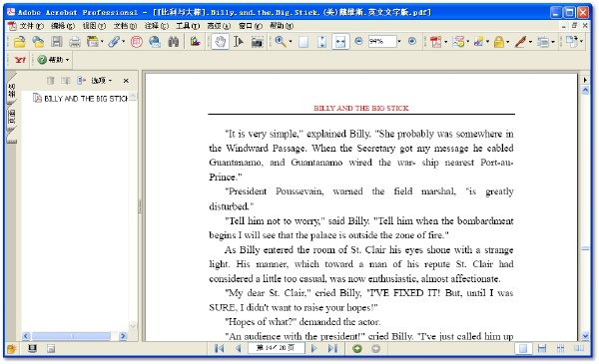Expand the Create PDF dropdown arrow
The width and height of the screenshot is (599, 364).
[445, 42]
